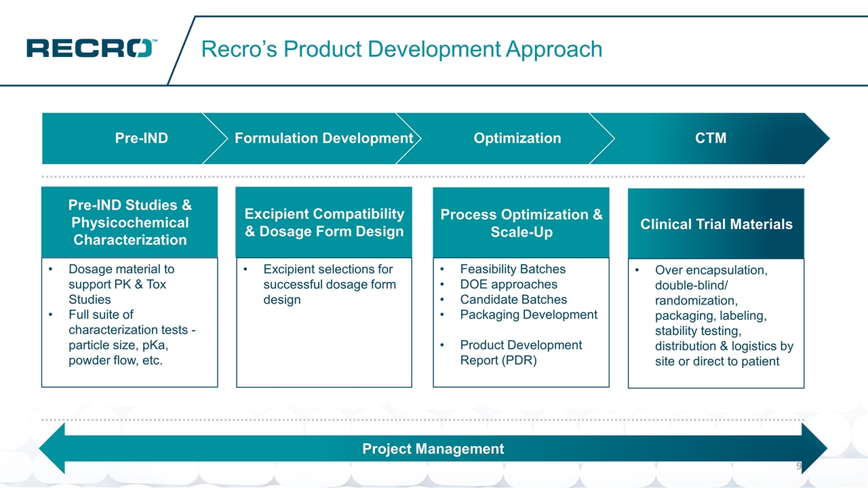This screenshot has width=868, height=488.
Task: Click the slide page number 9
Action: (799, 466)
